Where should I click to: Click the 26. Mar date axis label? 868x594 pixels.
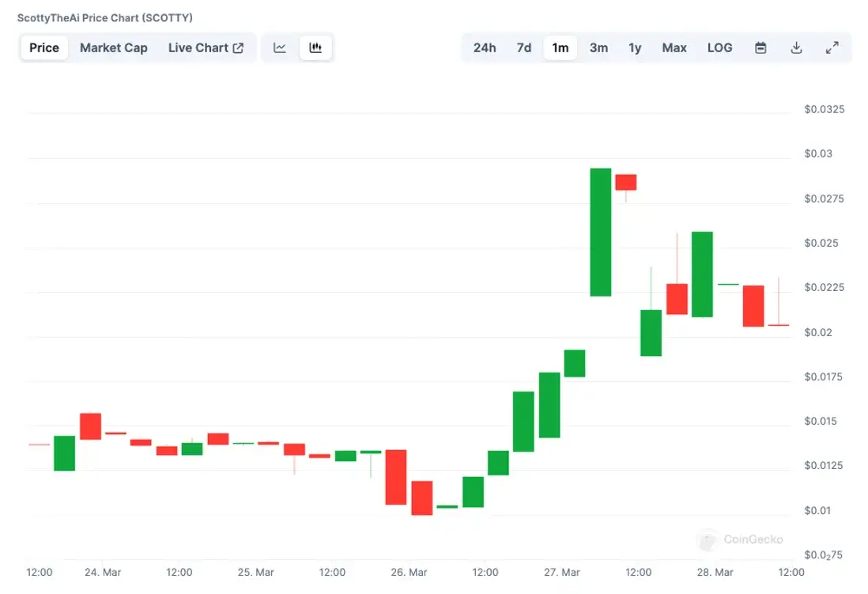[409, 573]
